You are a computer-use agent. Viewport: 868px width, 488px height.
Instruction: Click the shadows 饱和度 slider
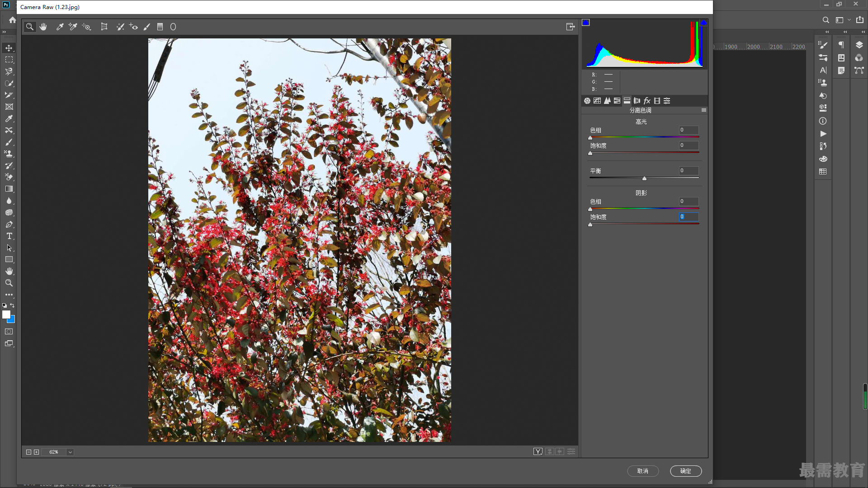coord(644,224)
